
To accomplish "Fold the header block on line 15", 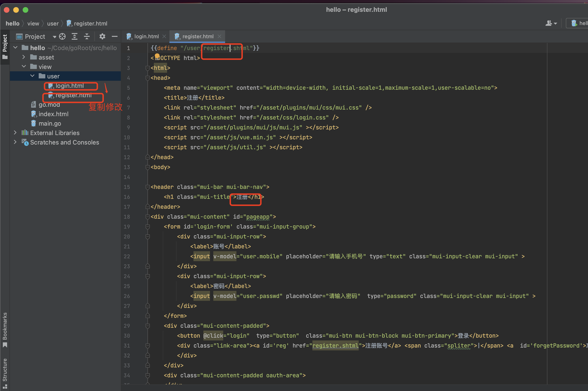I will 147,187.
